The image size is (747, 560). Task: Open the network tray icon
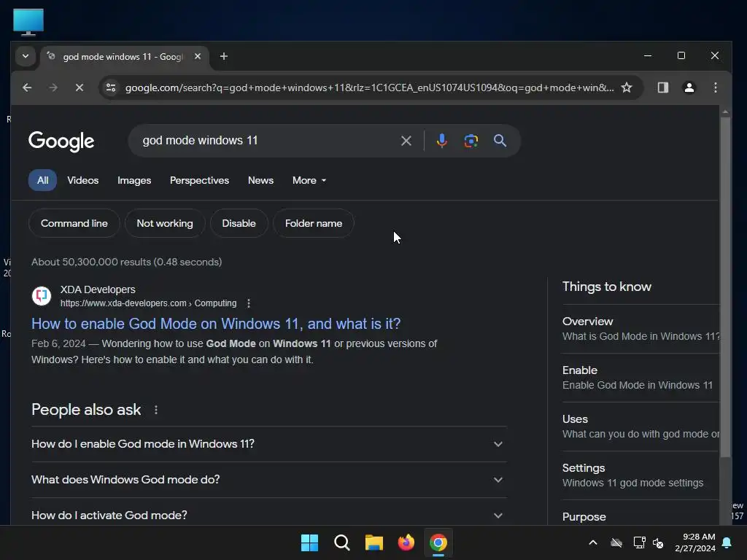click(639, 542)
